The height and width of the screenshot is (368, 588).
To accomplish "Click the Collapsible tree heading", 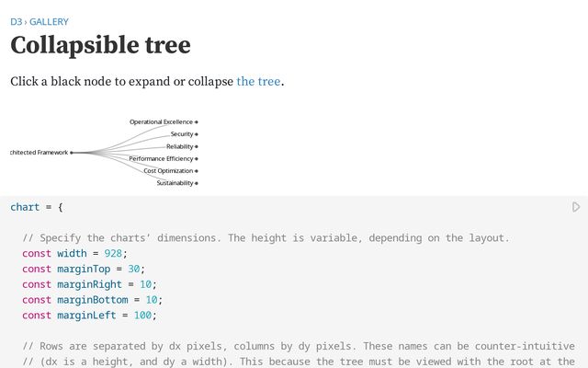I will point(100,45).
